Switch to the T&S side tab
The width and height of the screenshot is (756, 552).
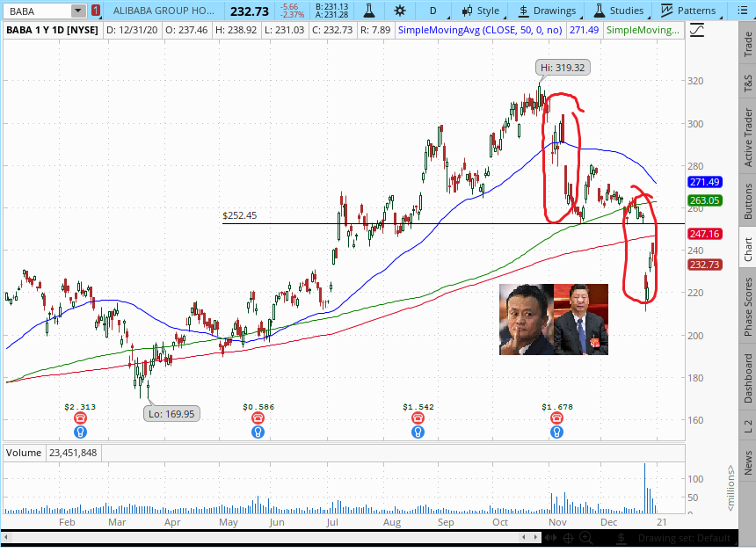[x=748, y=83]
